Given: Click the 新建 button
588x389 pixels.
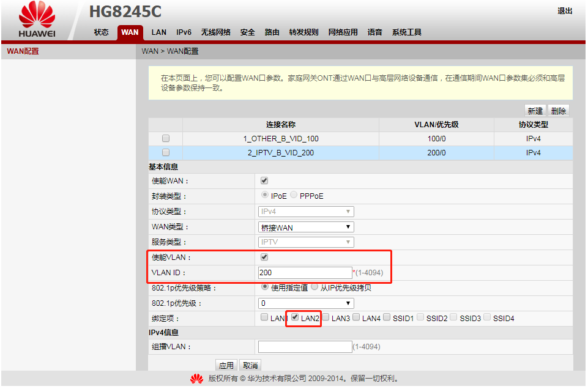Looking at the screenshot, I should tap(535, 111).
